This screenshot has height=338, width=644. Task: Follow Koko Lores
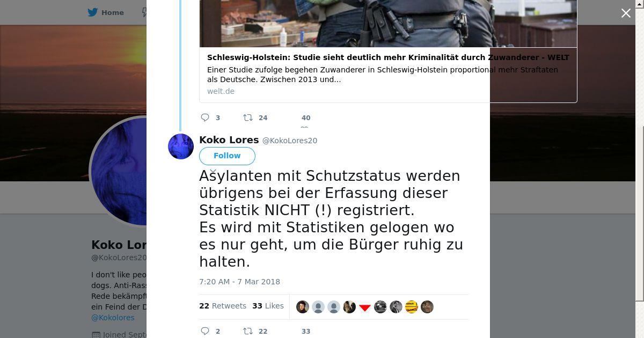pos(227,156)
